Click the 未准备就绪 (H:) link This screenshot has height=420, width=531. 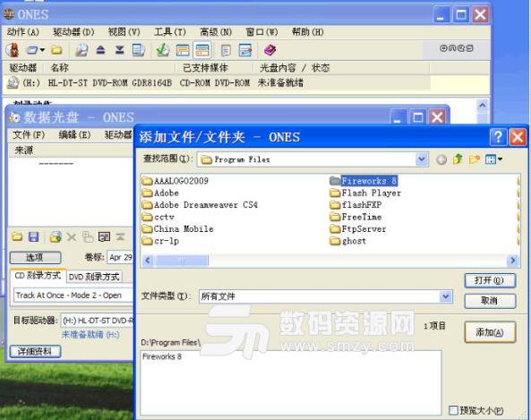(90, 335)
